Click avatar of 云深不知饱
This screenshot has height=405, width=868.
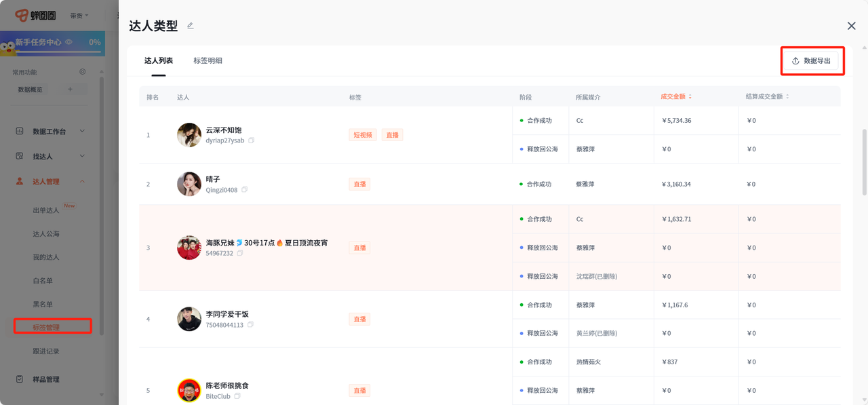189,135
